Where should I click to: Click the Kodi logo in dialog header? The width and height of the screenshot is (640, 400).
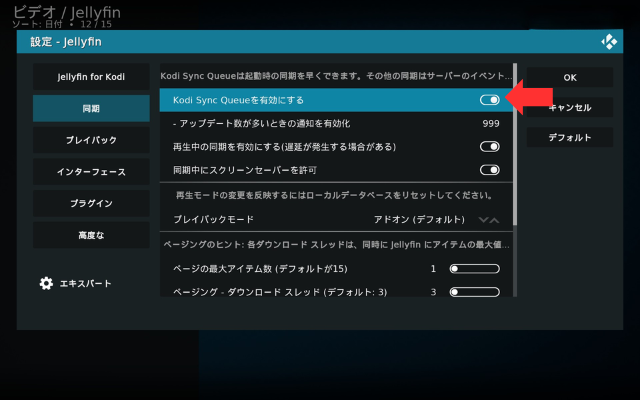coord(608,42)
